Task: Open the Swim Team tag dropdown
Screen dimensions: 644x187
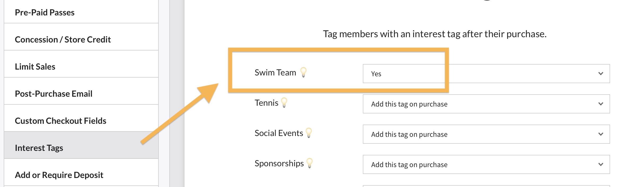Action: (x=486, y=74)
